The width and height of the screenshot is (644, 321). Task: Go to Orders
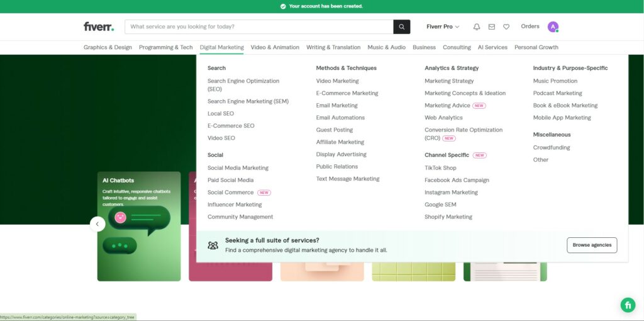coord(530,26)
